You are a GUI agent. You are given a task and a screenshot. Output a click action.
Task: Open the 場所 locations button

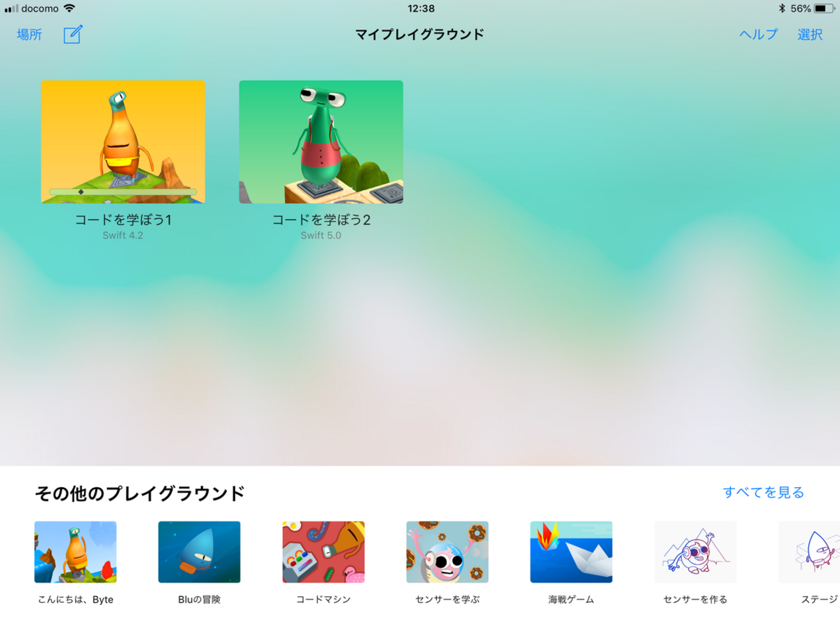pos(29,35)
